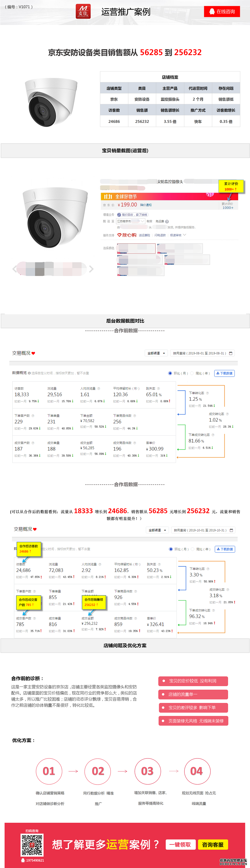Click the 页面装修无风格 无线端未装修 red pill
Image resolution: width=250 pixels, height=868 pixels.
pyautogui.click(x=193, y=721)
